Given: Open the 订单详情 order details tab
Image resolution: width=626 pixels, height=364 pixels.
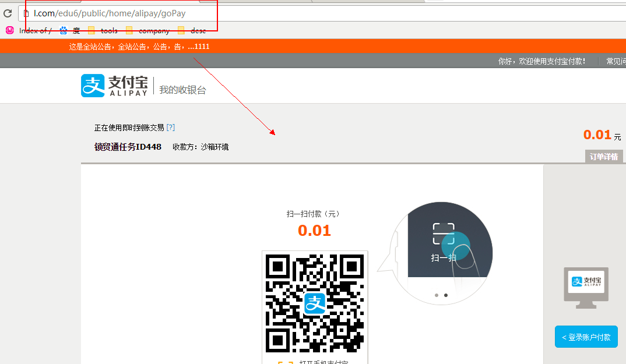Looking at the screenshot, I should tap(604, 157).
